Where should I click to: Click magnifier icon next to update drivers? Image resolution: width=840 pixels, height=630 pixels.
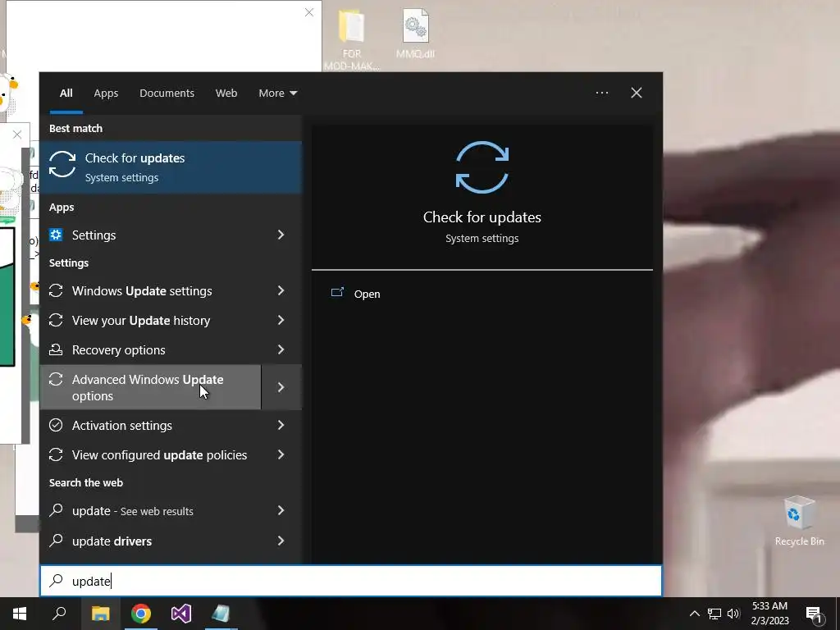pyautogui.click(x=56, y=540)
